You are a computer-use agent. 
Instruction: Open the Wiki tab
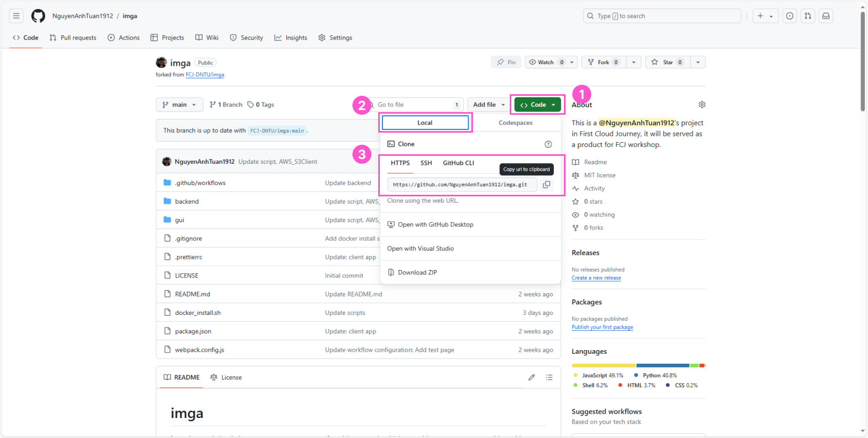[x=207, y=37]
